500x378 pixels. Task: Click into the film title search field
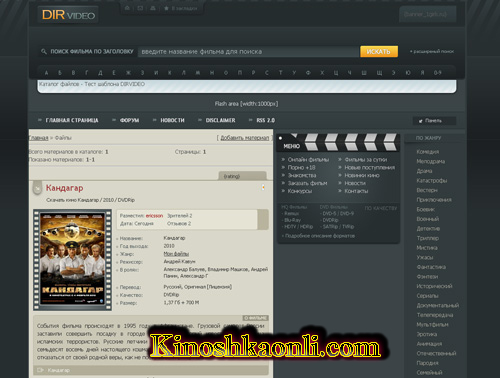coord(248,52)
